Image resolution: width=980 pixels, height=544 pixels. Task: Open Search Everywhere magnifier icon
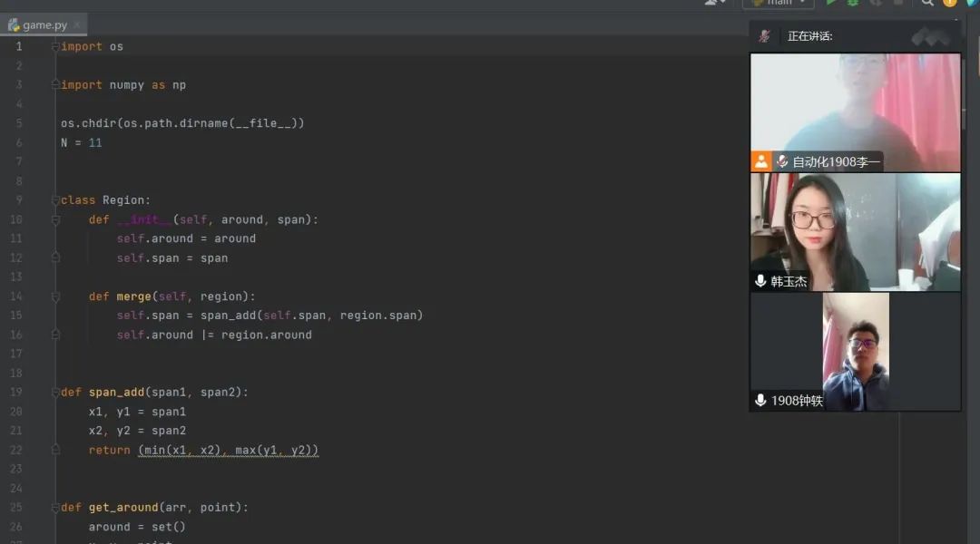click(x=927, y=3)
